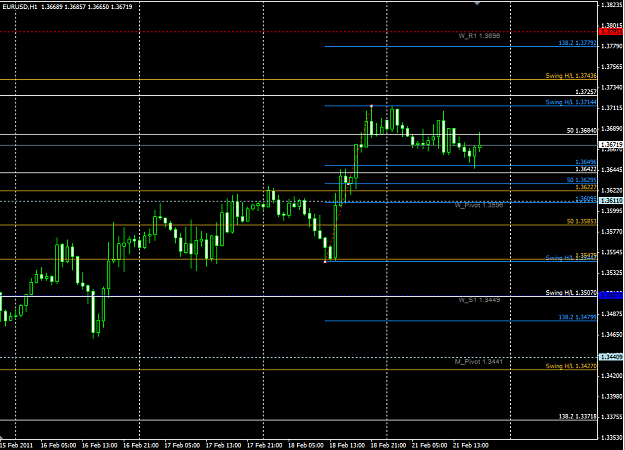Click the M_Pivot 1.3441 label
The image size is (625, 450).
[x=479, y=362]
